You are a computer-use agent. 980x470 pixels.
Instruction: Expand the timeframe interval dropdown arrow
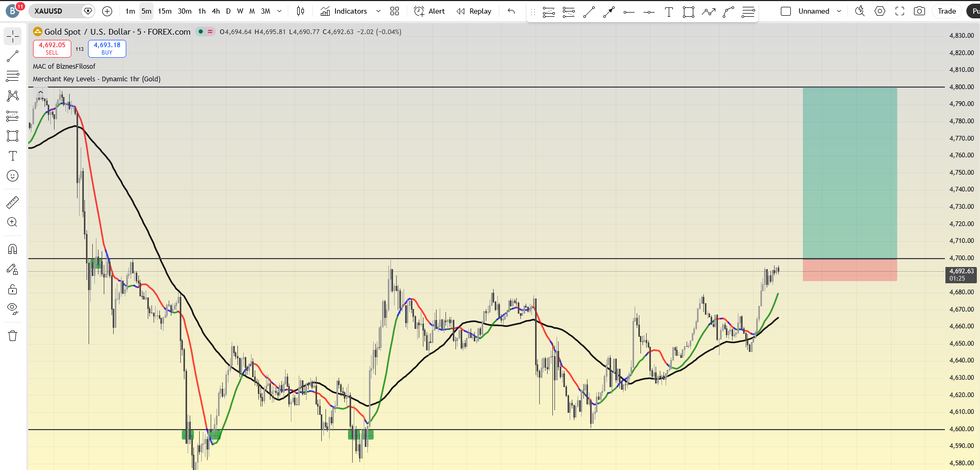(x=279, y=11)
